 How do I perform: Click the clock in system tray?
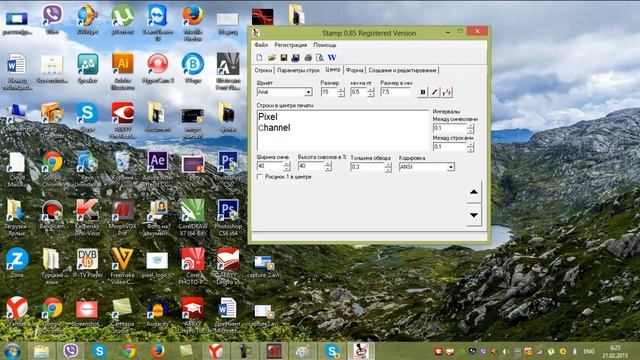pyautogui.click(x=615, y=351)
